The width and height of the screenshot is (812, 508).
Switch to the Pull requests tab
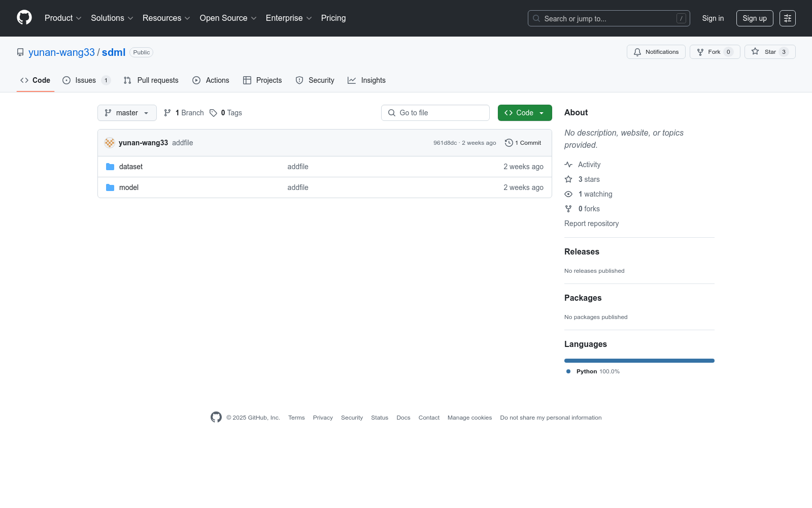click(151, 80)
